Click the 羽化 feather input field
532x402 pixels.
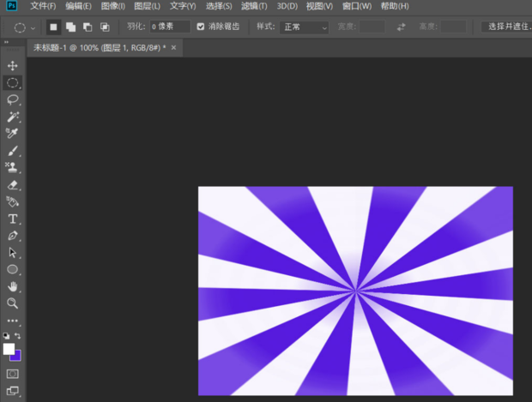point(170,27)
